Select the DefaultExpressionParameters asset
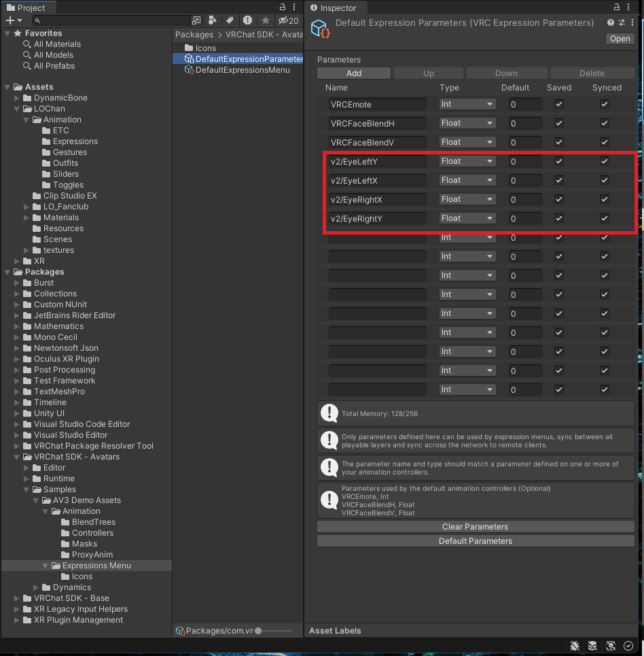 coord(238,59)
